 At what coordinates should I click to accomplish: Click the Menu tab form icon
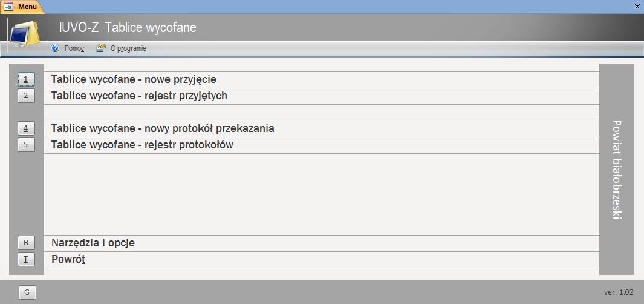point(8,6)
